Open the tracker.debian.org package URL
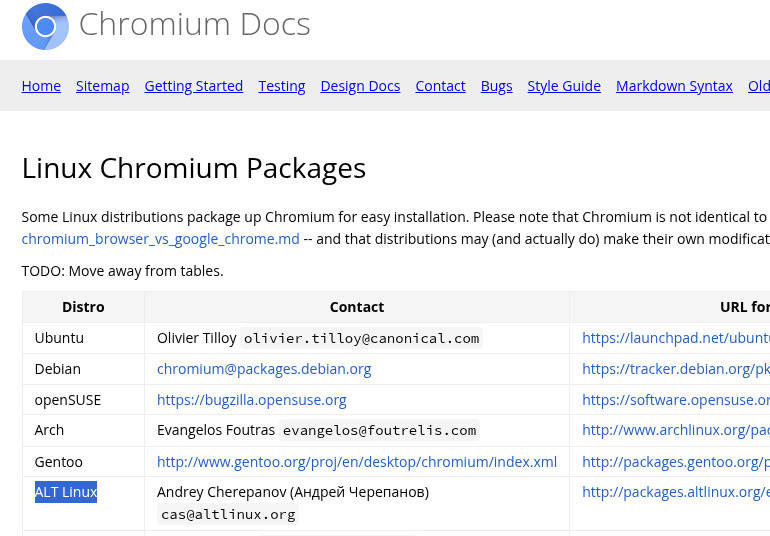The height and width of the screenshot is (536, 770). pyautogui.click(x=675, y=369)
